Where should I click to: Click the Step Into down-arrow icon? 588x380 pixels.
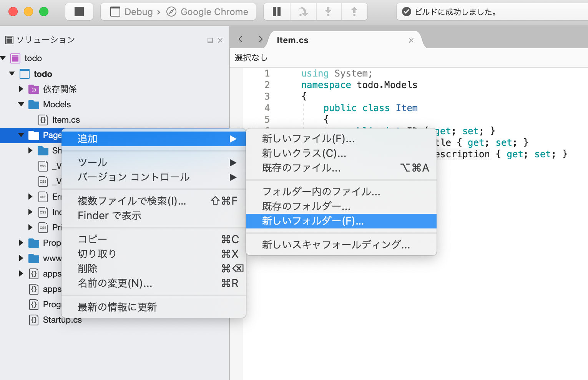[329, 12]
